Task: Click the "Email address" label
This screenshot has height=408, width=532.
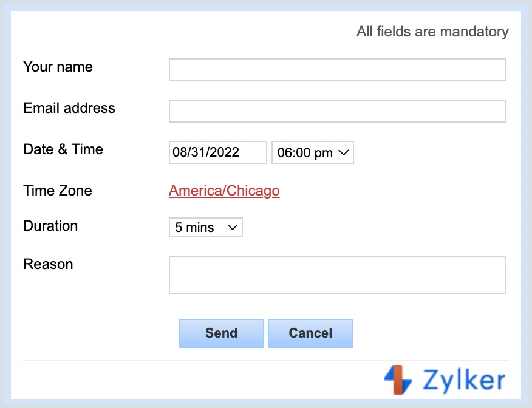Action: pyautogui.click(x=69, y=108)
